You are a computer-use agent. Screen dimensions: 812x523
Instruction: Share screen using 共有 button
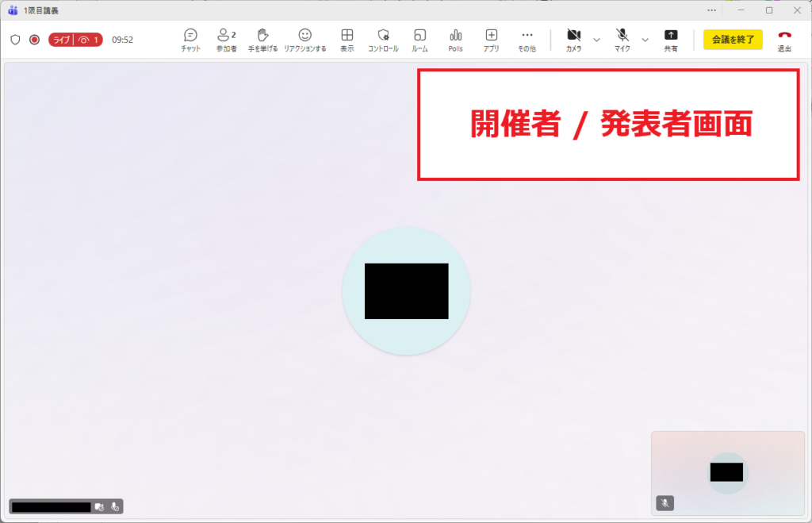click(670, 40)
